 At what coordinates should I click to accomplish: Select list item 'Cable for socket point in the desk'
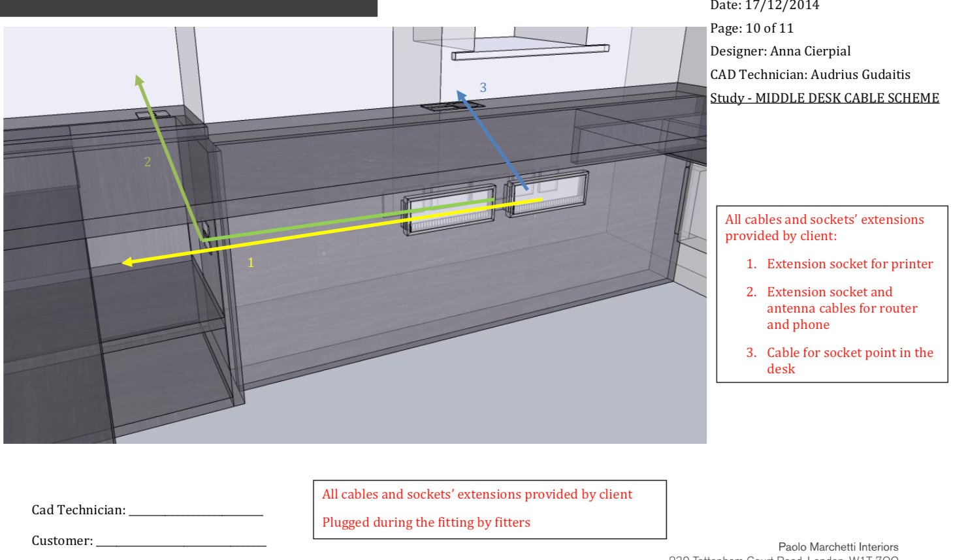pyautogui.click(x=850, y=360)
